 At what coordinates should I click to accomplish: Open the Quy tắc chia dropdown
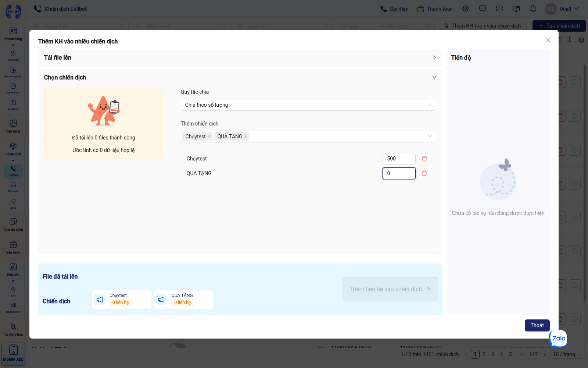(x=308, y=105)
